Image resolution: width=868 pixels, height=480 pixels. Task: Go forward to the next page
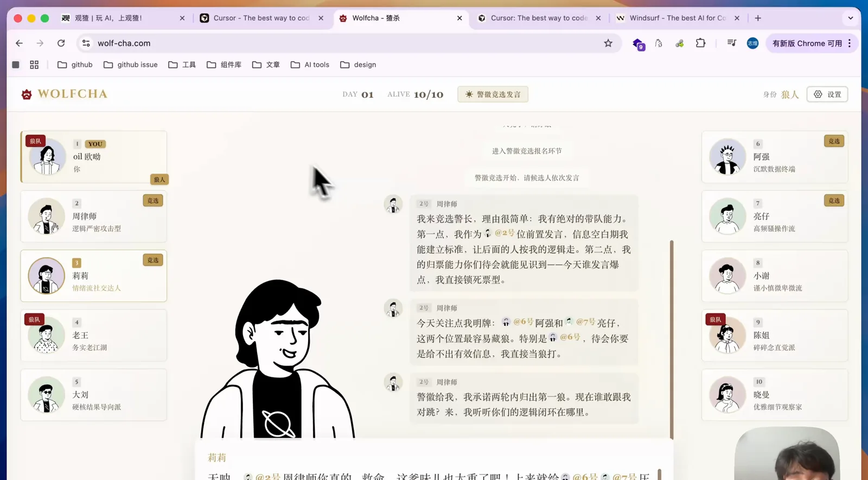pyautogui.click(x=40, y=43)
